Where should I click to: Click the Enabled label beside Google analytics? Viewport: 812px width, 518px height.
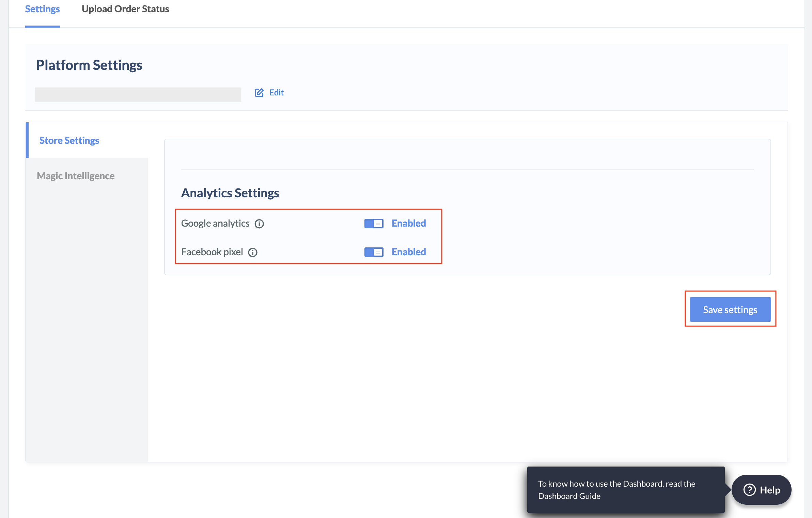click(408, 223)
